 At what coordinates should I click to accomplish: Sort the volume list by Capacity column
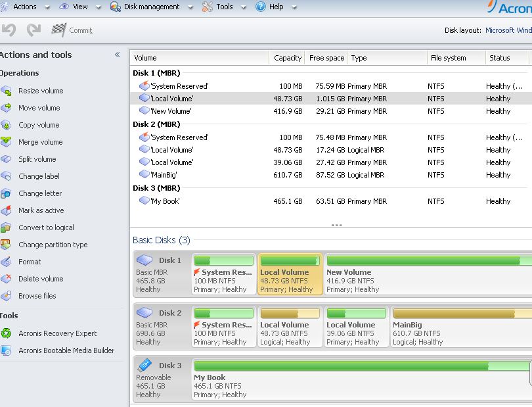click(288, 58)
